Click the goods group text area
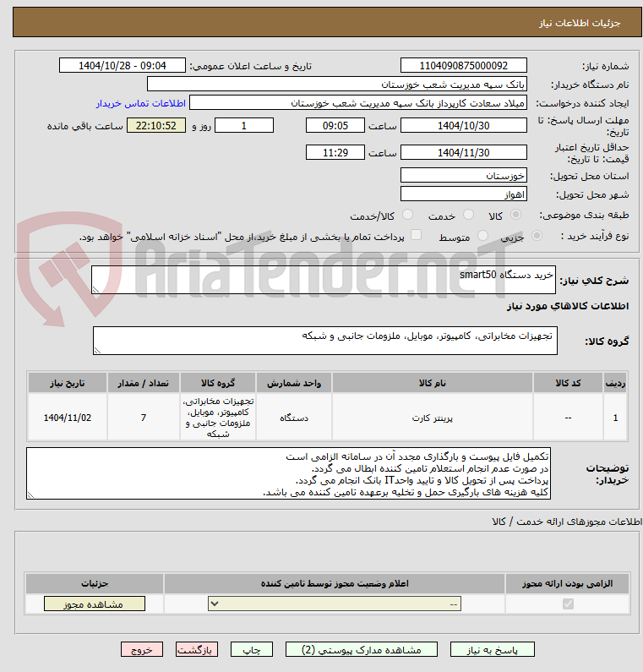643x672 pixels. coord(325,341)
